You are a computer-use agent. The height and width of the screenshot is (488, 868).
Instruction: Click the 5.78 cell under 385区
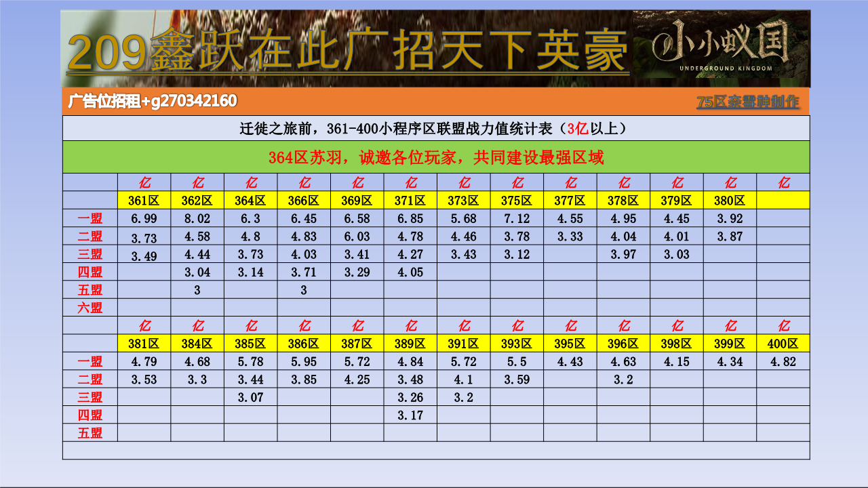coord(251,362)
